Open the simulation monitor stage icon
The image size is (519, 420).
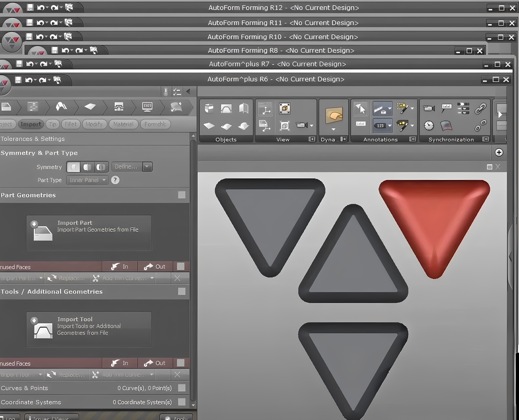[x=147, y=107]
